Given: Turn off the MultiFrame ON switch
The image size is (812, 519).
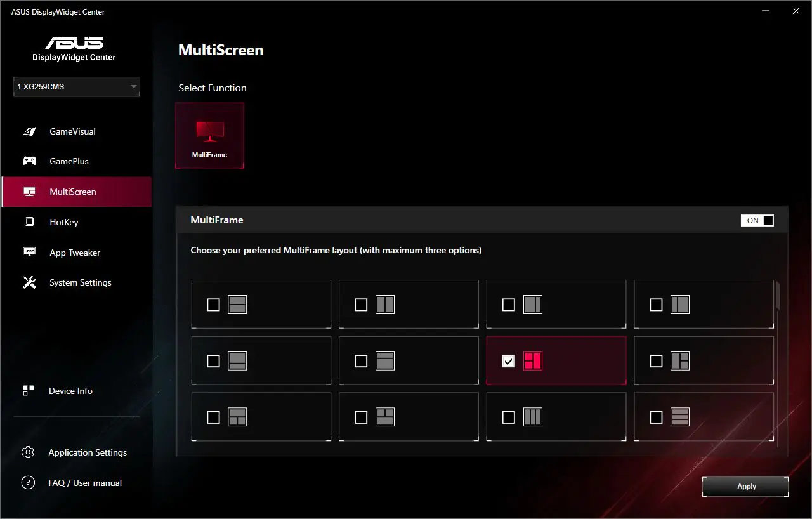Looking at the screenshot, I should coord(757,220).
